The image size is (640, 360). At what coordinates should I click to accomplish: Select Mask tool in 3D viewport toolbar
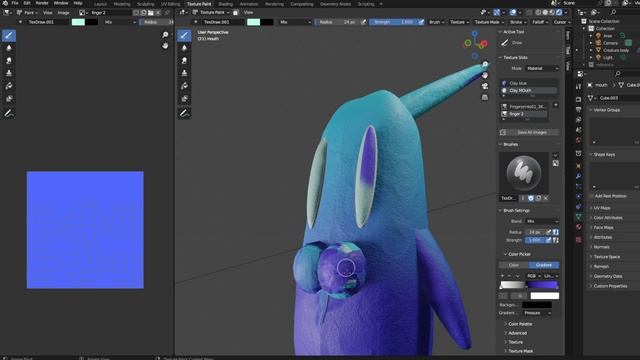(184, 99)
